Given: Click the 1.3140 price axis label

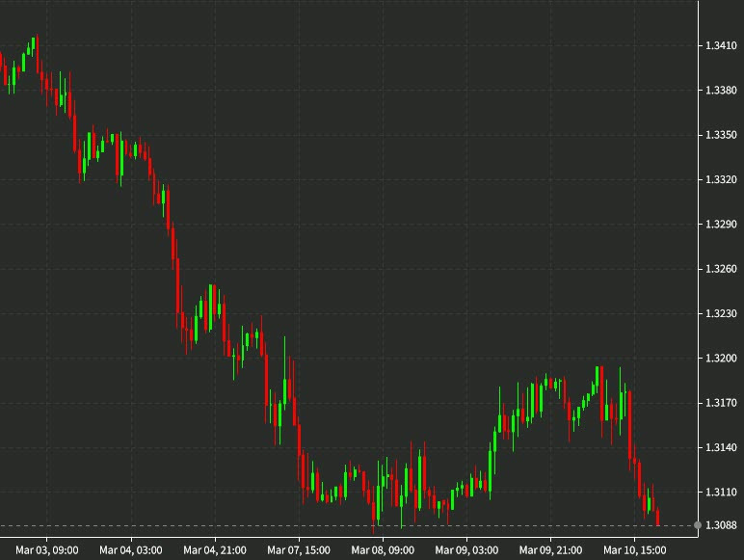Looking at the screenshot, I should tap(721, 447).
